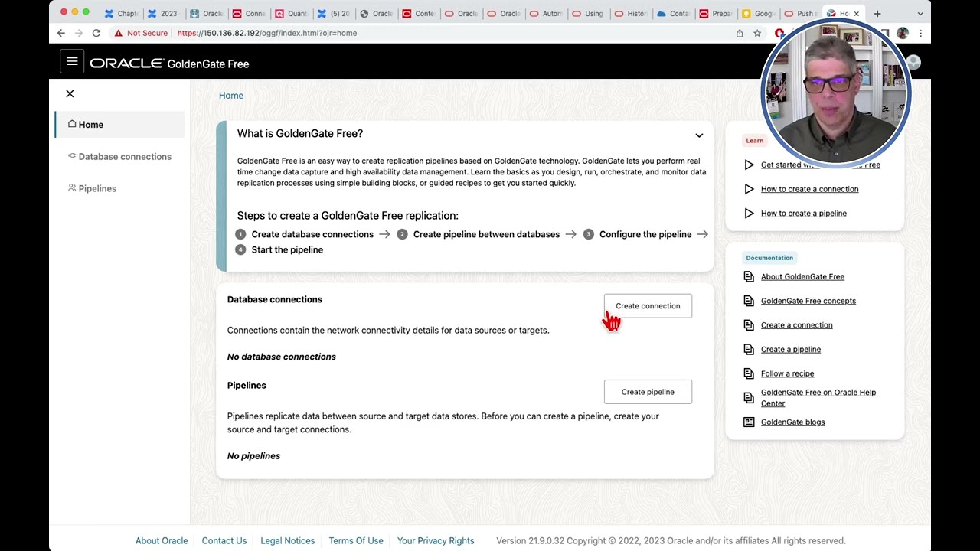Click the Create pipeline button

(648, 392)
